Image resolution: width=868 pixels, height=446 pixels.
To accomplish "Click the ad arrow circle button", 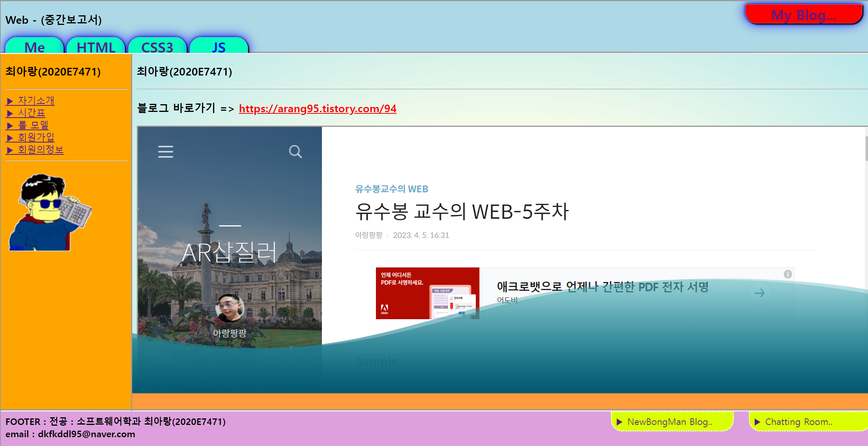I will pyautogui.click(x=759, y=293).
